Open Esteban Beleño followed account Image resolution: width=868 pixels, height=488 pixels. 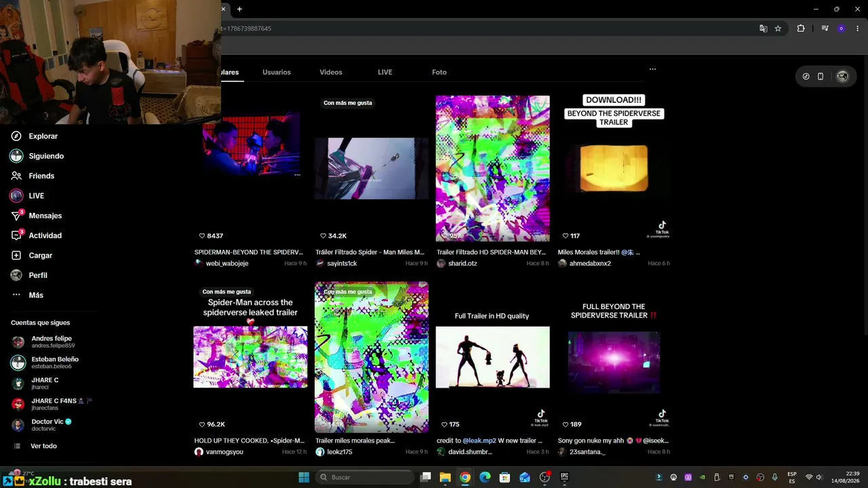click(x=53, y=363)
